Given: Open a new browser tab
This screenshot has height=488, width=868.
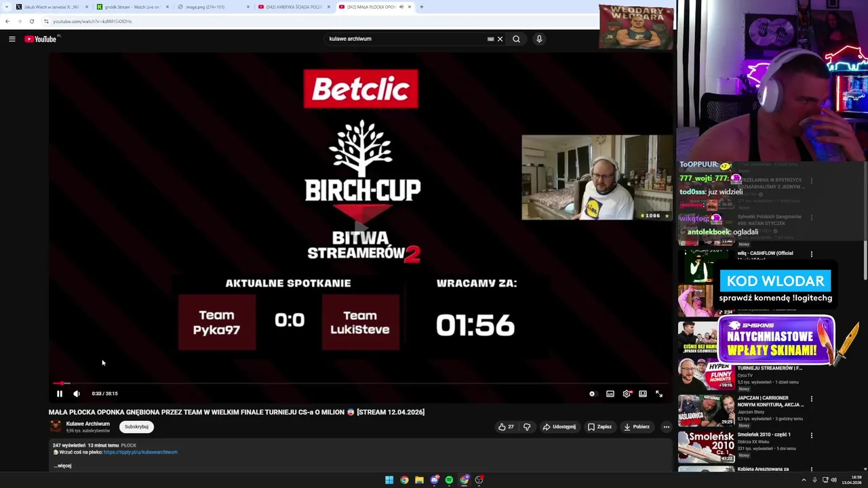Looking at the screenshot, I should coord(421,7).
